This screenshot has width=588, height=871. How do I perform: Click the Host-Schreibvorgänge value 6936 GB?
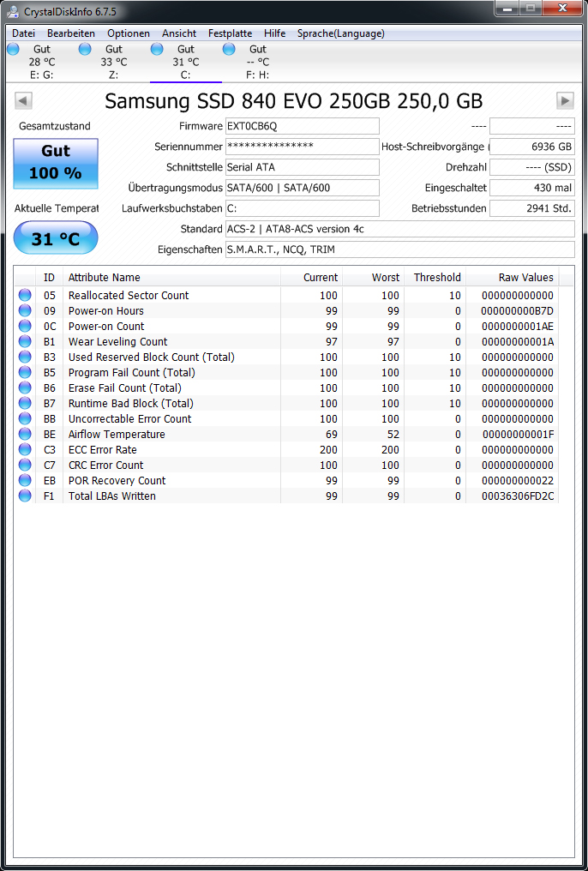pos(532,147)
